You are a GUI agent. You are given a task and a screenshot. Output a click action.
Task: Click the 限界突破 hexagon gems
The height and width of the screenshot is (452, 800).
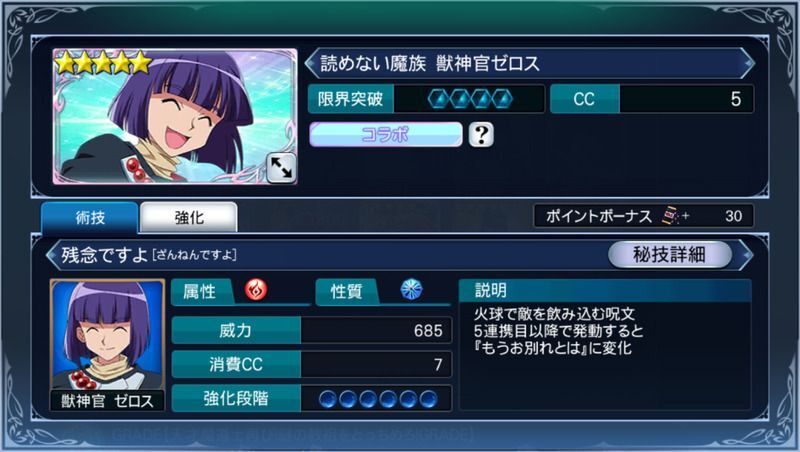coord(470,99)
